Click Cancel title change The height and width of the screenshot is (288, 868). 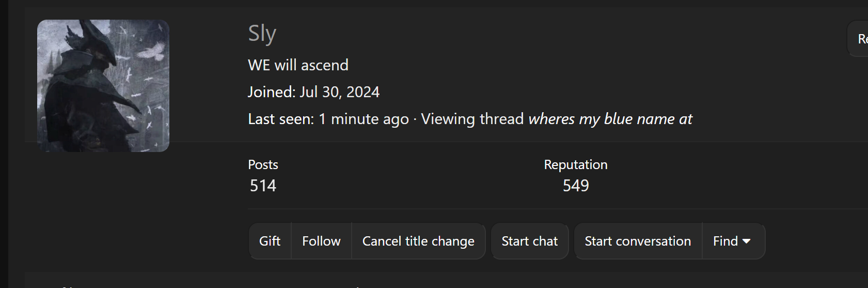click(x=418, y=241)
